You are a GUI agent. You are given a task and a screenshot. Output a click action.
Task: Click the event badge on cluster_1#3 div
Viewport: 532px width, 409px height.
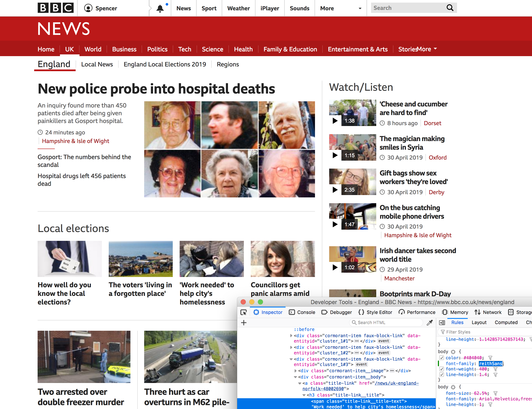(361, 365)
